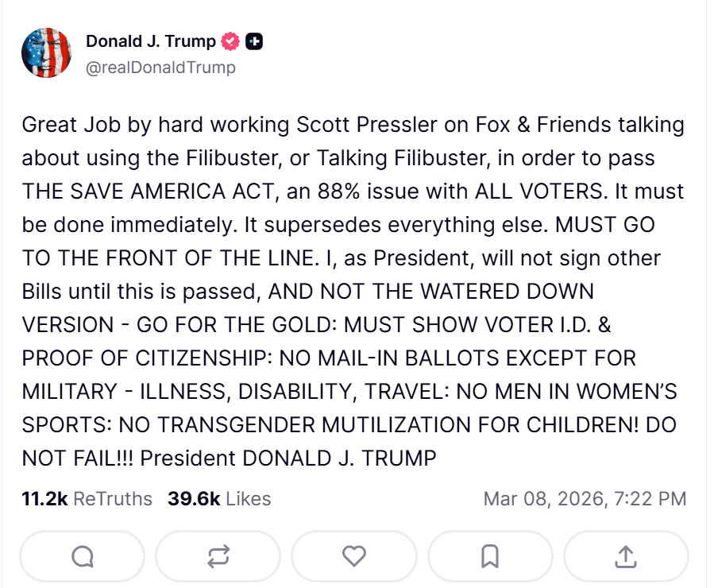This screenshot has height=588, width=714.
Task: View the 39.6k Likes list
Action: (219, 499)
